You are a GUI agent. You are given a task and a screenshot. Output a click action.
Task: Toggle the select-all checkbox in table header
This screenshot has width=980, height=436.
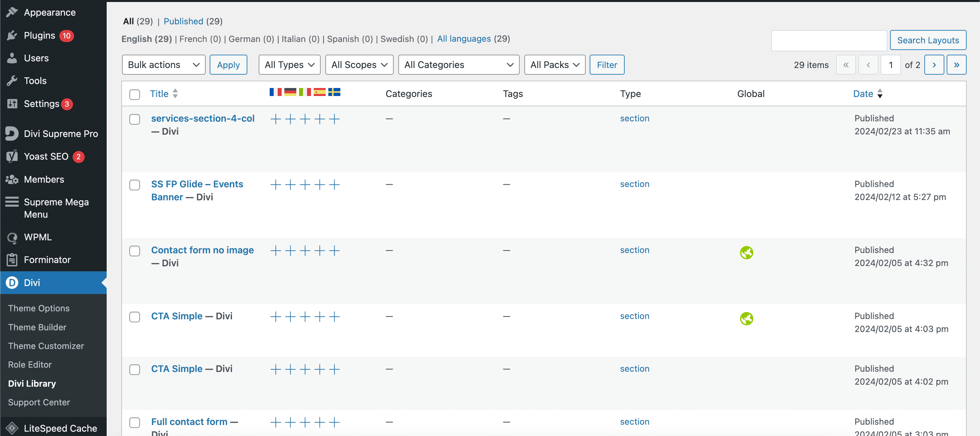pyautogui.click(x=135, y=94)
